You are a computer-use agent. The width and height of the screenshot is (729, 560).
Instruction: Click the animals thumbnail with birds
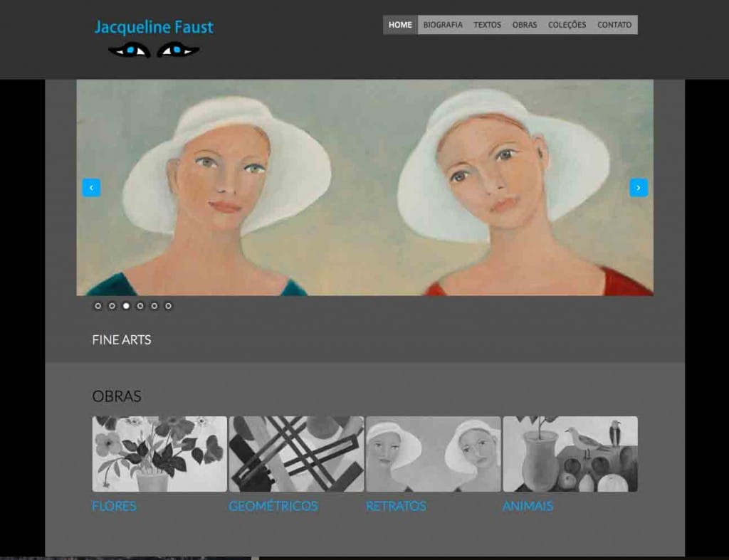[570, 454]
